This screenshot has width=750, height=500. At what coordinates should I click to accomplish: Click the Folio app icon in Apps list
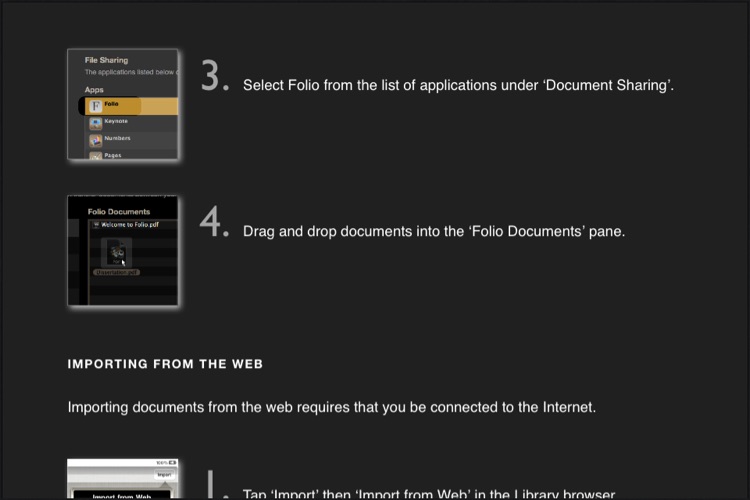tap(96, 106)
